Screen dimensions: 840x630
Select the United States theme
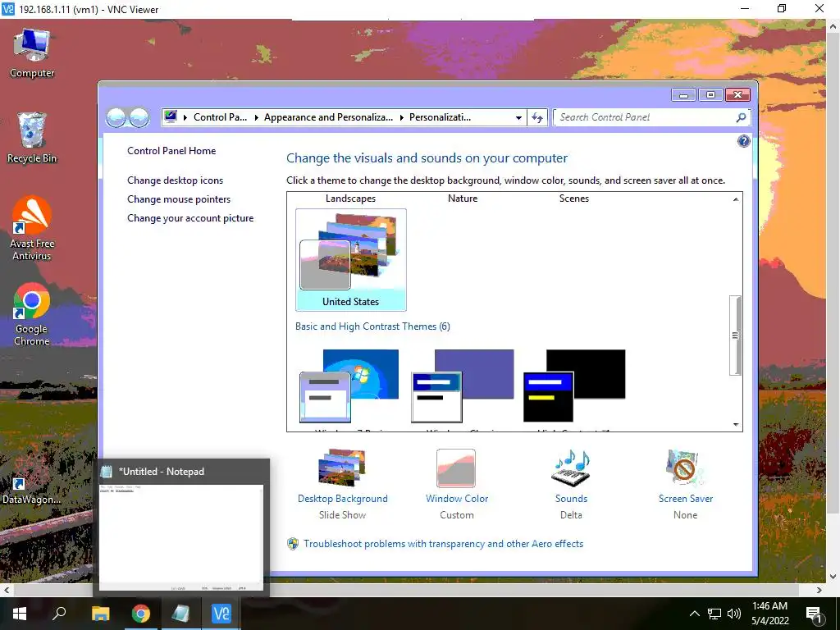[351, 260]
